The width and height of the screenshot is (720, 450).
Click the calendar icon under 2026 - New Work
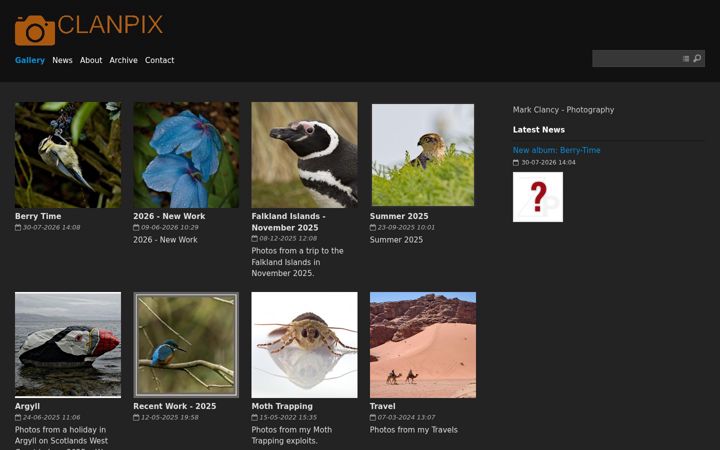136,227
